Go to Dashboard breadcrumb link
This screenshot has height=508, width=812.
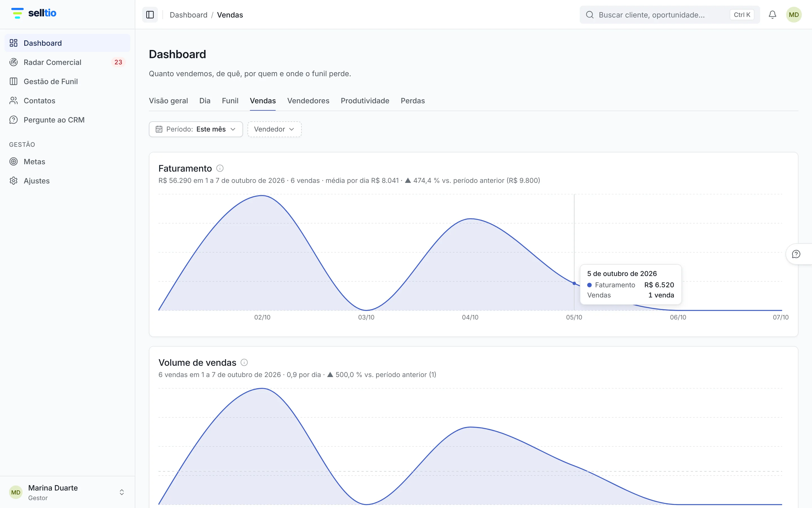click(x=189, y=15)
